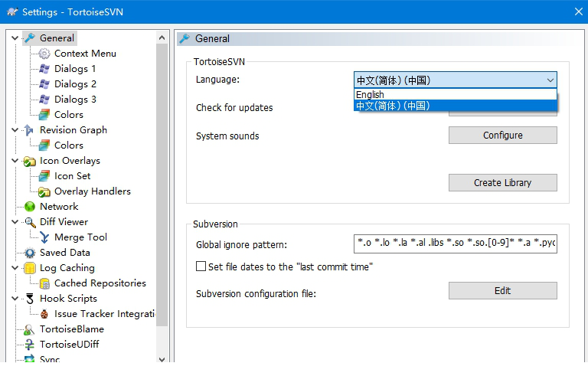Open the Context Menu settings page

85,54
